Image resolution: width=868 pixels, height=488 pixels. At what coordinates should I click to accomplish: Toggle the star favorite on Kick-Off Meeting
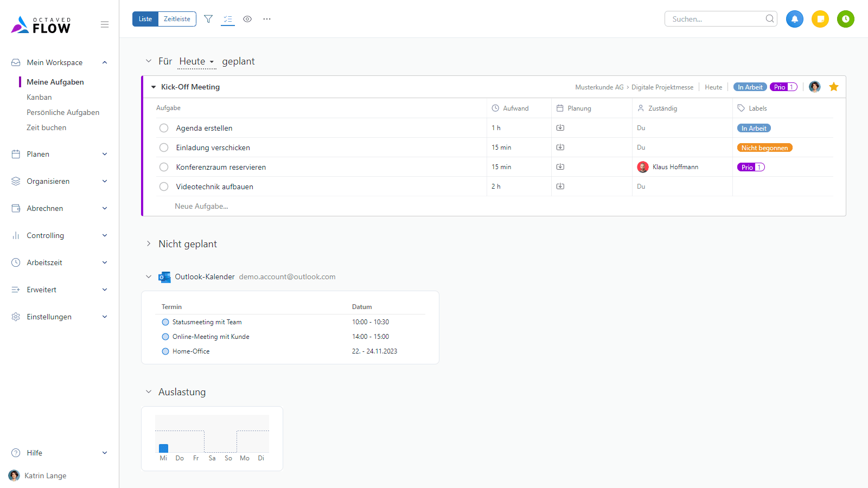coord(834,87)
